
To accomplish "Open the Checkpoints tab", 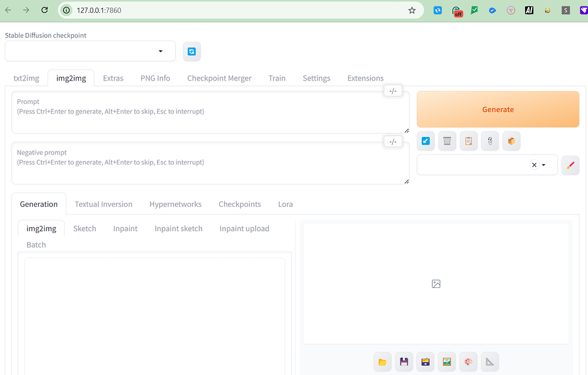I will tap(240, 204).
